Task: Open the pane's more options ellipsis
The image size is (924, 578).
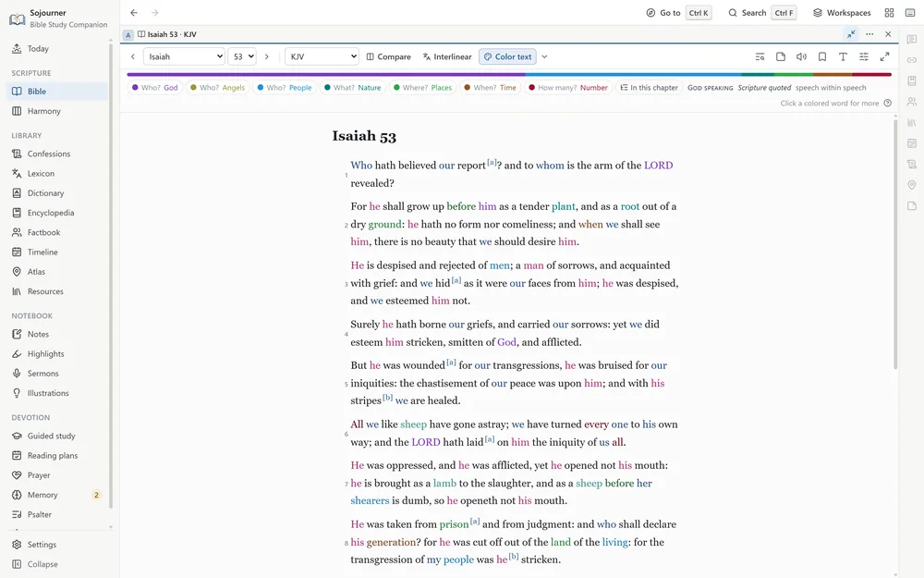Action: click(869, 34)
